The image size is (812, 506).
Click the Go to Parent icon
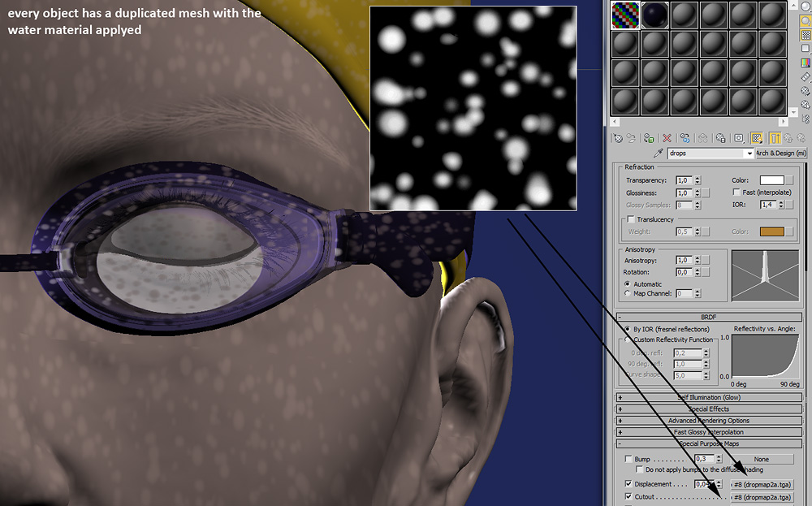(788, 138)
